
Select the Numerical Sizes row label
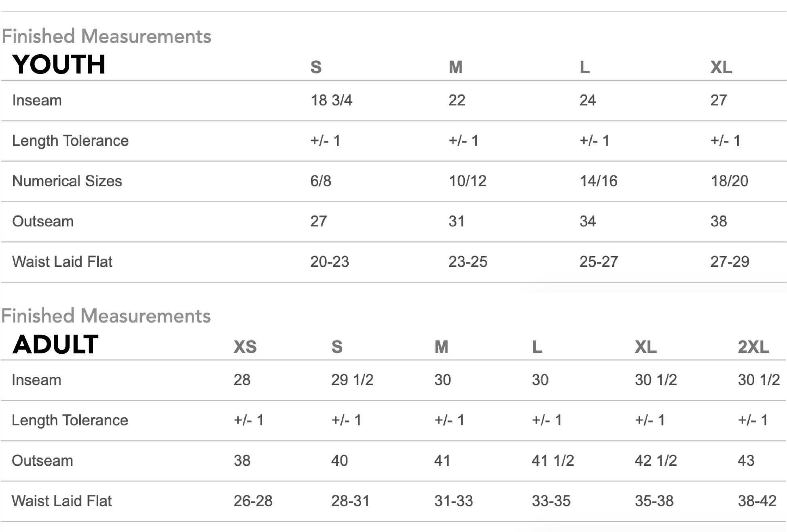point(67,181)
